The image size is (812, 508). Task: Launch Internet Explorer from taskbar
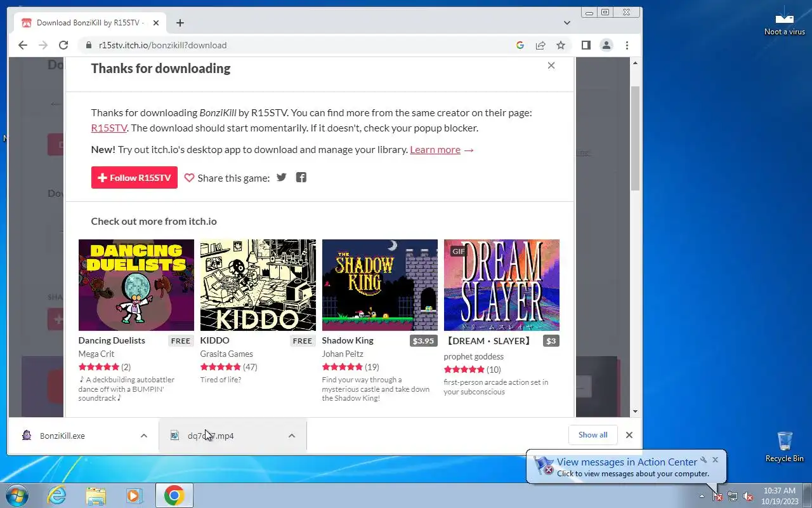(x=57, y=495)
